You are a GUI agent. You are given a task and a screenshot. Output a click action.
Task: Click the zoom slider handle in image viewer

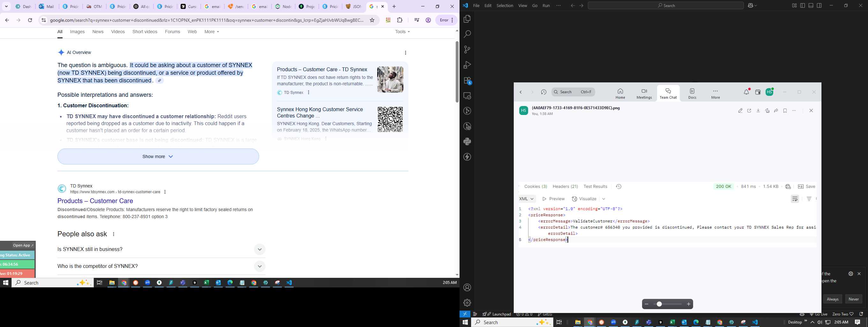(x=659, y=304)
